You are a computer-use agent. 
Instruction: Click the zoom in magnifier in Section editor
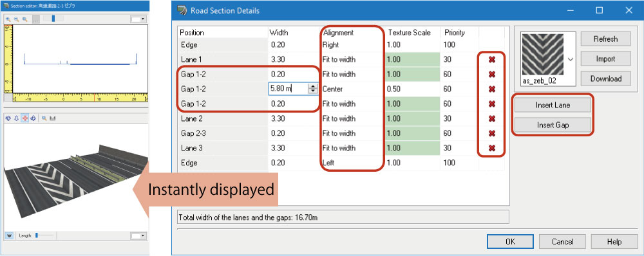pyautogui.click(x=8, y=19)
